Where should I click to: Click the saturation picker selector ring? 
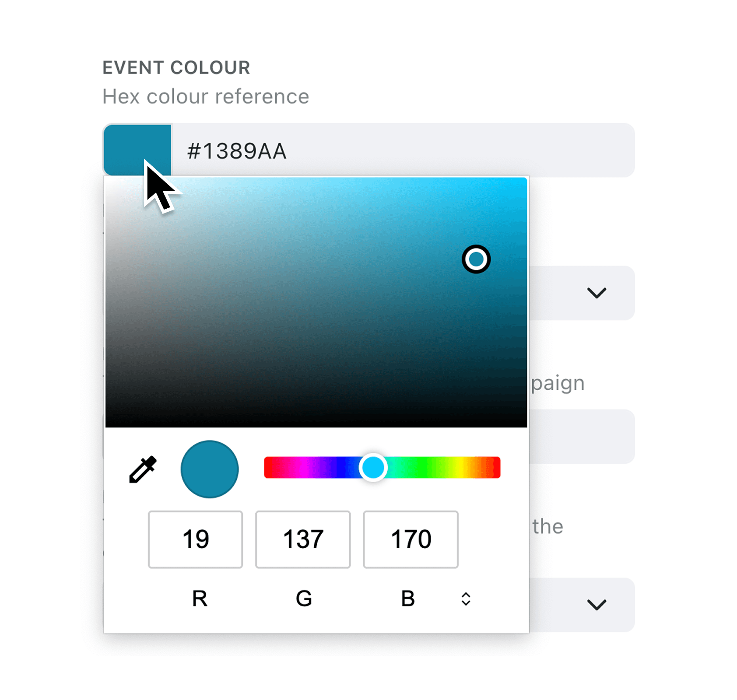coord(476,259)
